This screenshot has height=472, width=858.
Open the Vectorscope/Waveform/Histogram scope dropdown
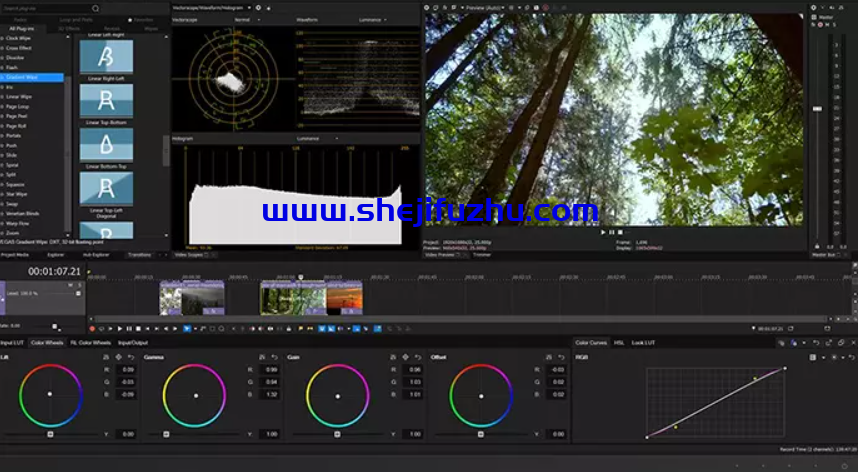pos(211,8)
